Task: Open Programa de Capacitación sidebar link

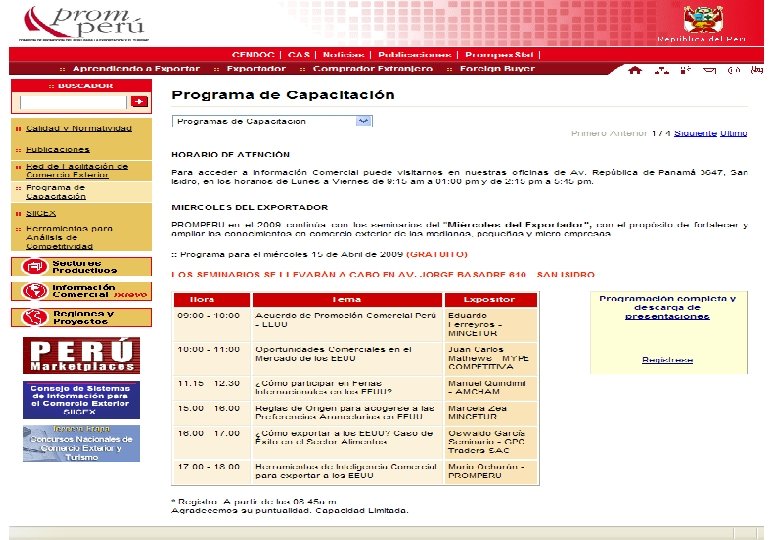Action: pos(56,192)
